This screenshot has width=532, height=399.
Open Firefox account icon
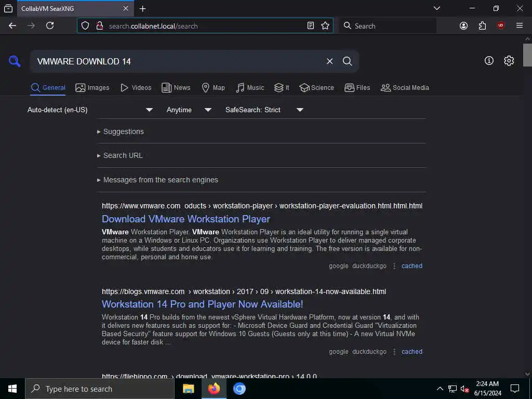[x=464, y=26]
